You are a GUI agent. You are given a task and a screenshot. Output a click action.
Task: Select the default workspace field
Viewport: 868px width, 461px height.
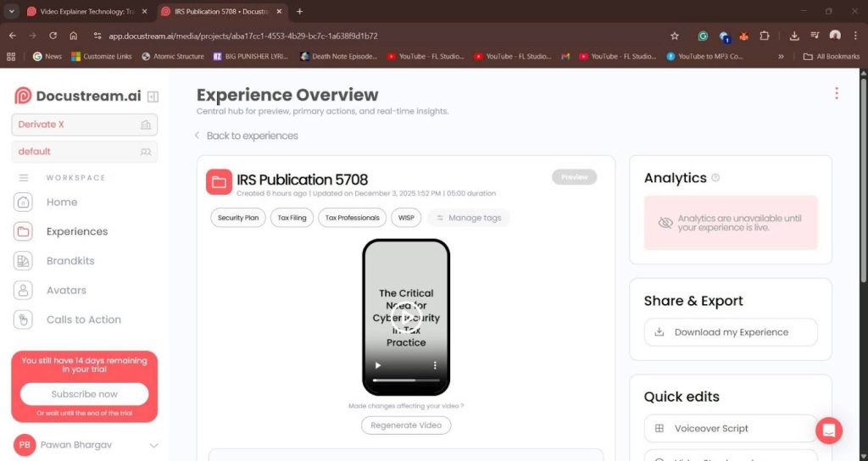[84, 152]
